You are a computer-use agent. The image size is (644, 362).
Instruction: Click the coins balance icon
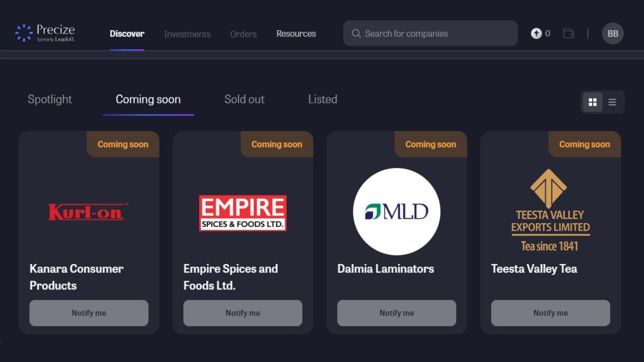(x=536, y=33)
